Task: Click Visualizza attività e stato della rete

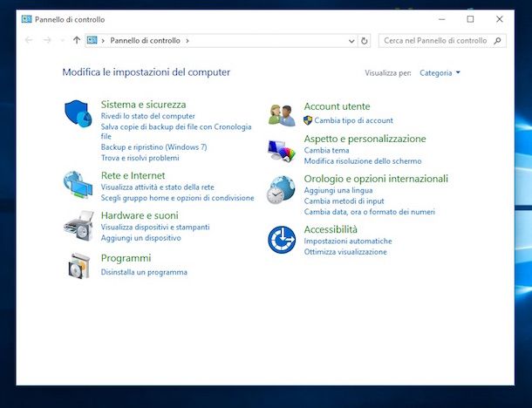Action: tap(158, 187)
